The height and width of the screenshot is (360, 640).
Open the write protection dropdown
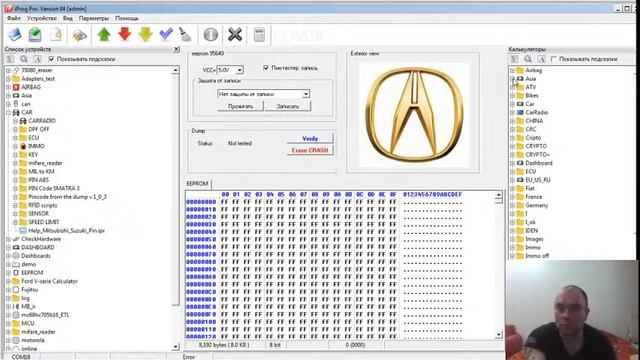263,94
